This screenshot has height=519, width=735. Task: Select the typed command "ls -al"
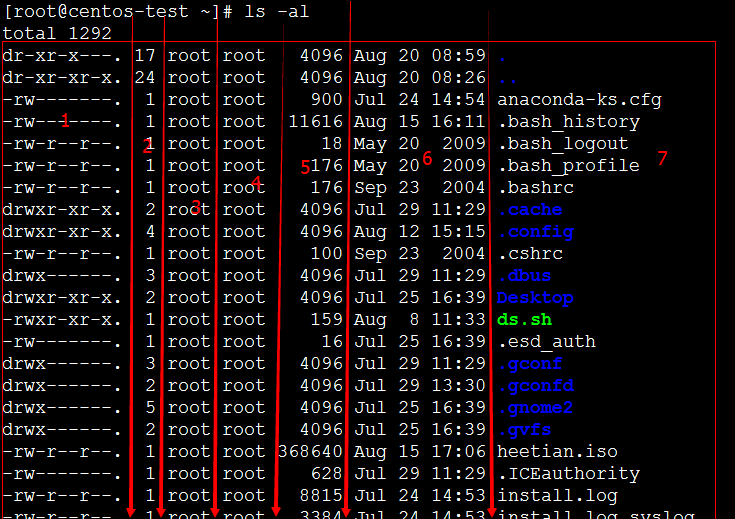pos(277,12)
